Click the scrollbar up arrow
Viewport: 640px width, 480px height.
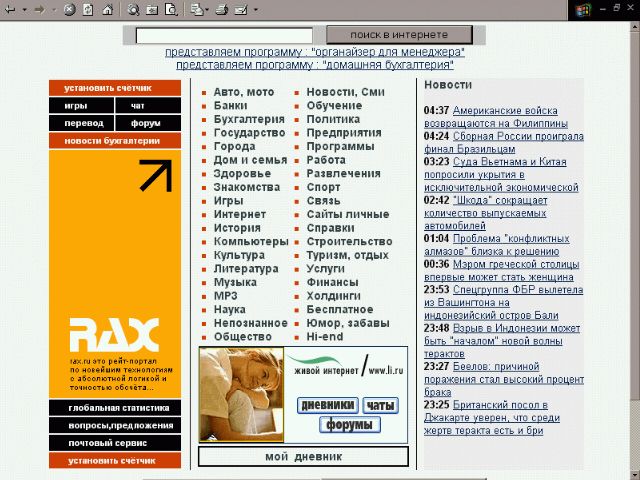[636, 27]
